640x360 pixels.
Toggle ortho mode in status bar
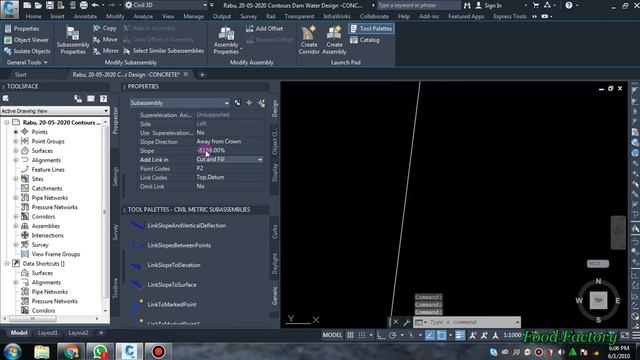click(381, 336)
